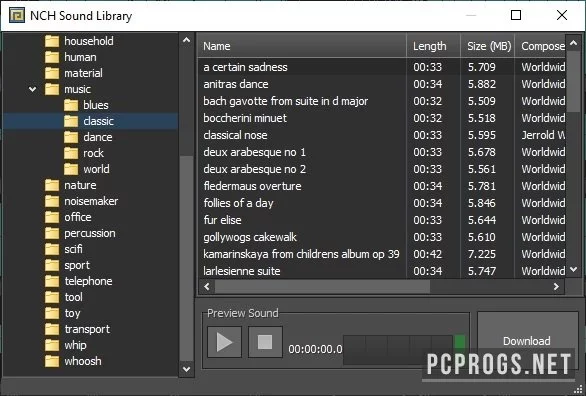Click the folder tree scroll up arrow

(x=186, y=40)
